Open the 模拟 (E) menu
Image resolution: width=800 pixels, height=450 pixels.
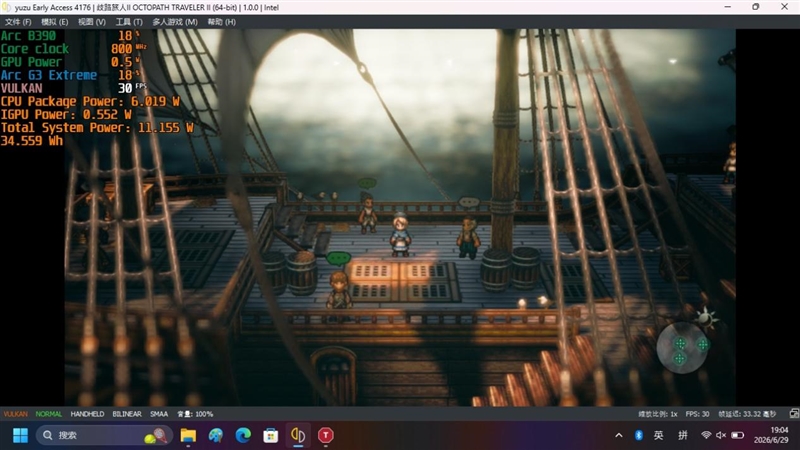point(55,22)
